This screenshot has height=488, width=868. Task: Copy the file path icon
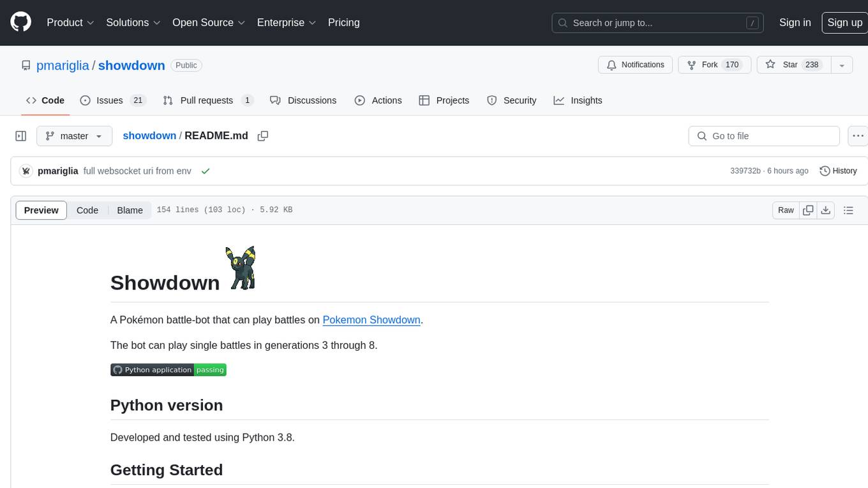(262, 136)
